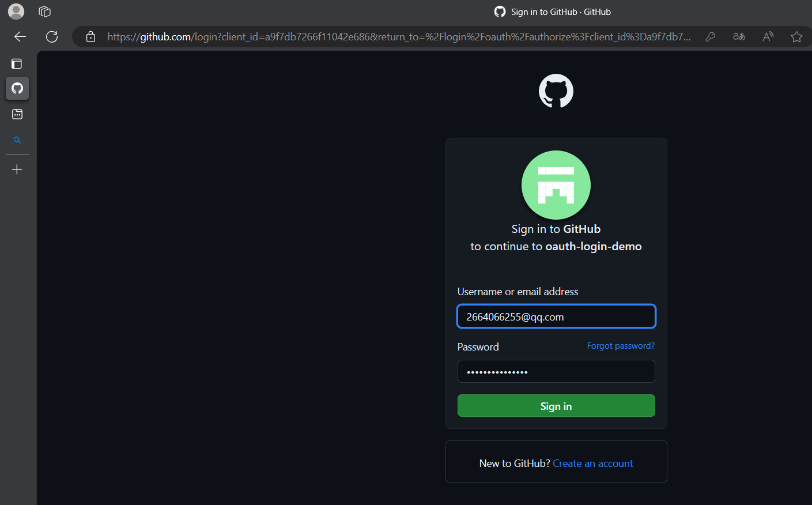Click into the Password field
Screen dimensions: 812x505
(556, 371)
